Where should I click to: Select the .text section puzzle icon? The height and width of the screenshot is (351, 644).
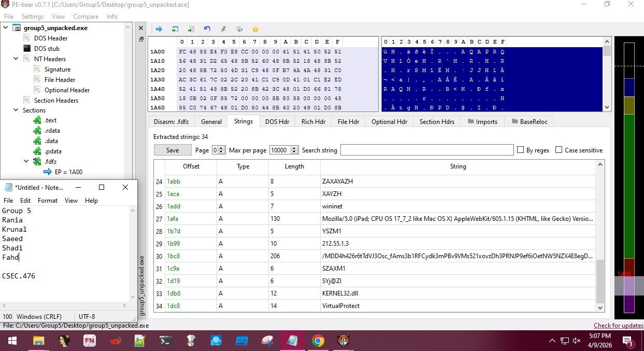(x=37, y=120)
